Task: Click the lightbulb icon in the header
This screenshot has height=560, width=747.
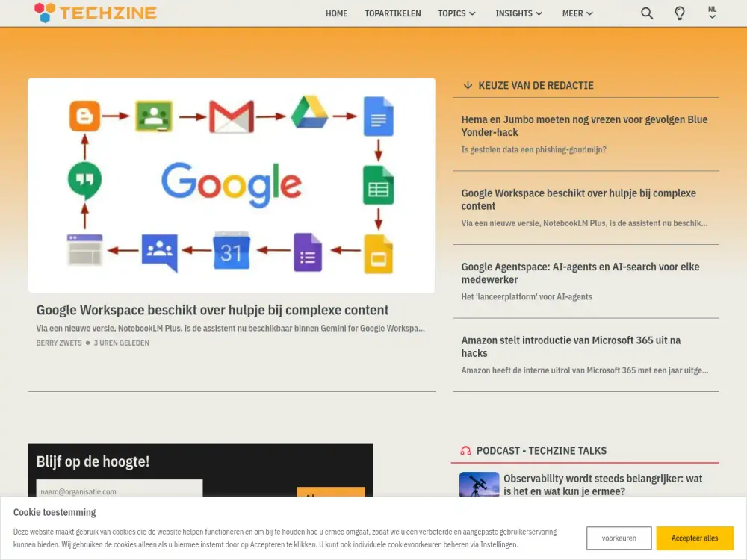Action: (x=680, y=13)
